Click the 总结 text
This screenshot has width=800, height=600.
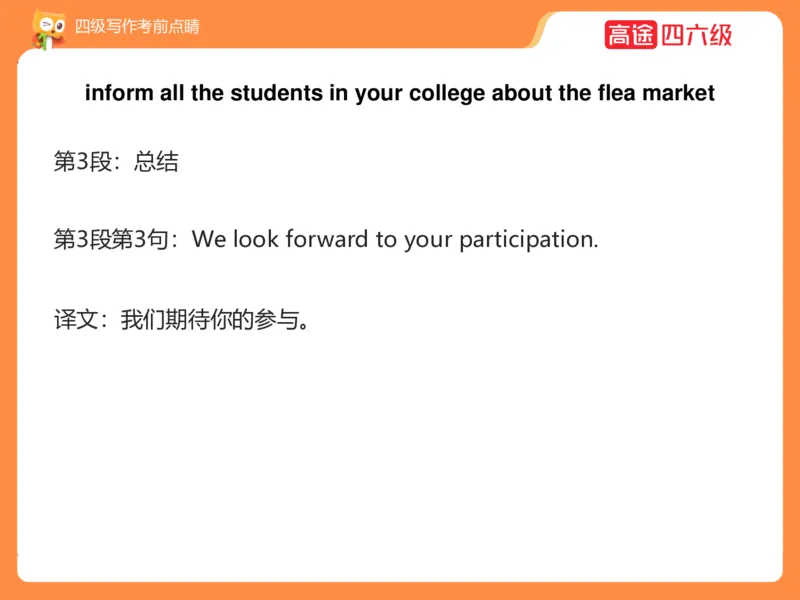(156, 162)
